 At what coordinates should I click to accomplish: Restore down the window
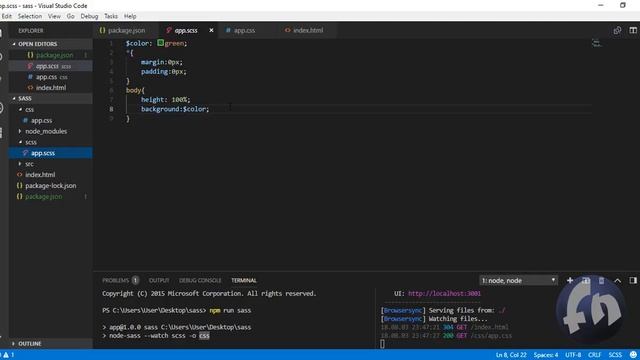click(622, 5)
